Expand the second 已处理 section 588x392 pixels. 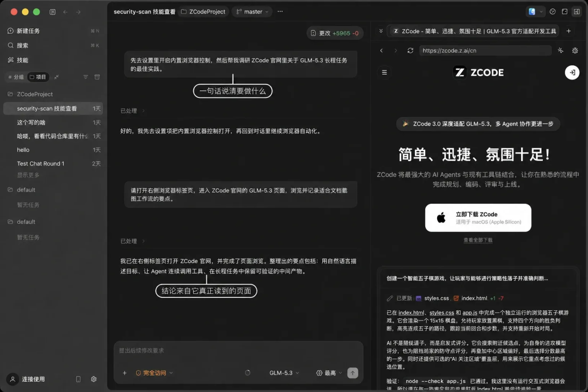coord(132,241)
